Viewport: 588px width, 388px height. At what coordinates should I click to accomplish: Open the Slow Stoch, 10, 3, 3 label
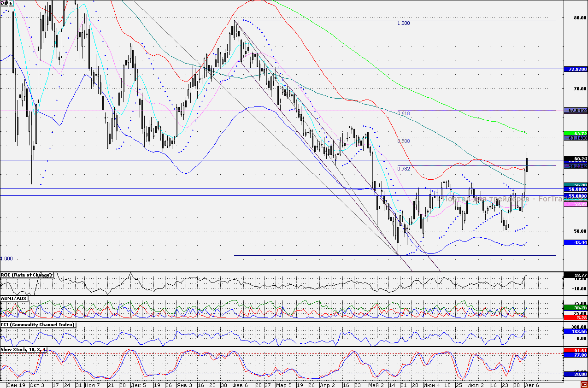(x=24, y=350)
